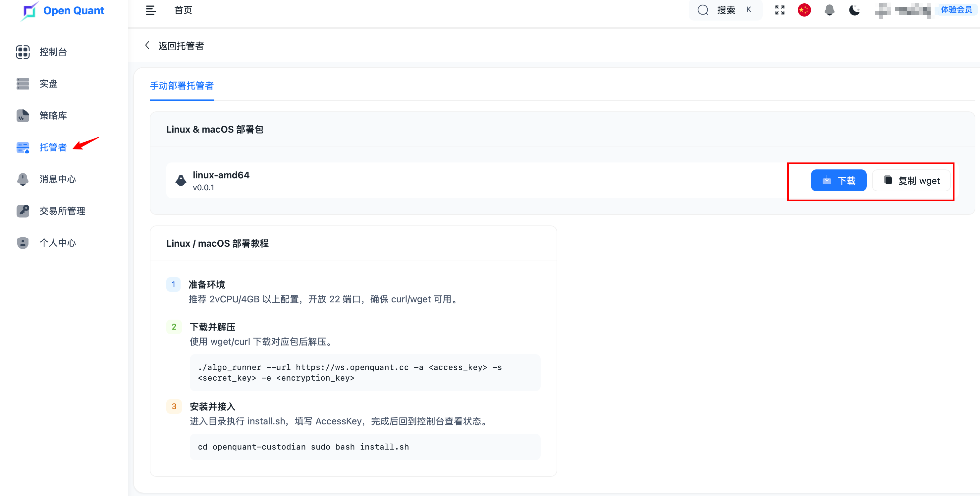Viewport: 980px width, 496px height.
Task: Open 策略库 strategy library sidebar item
Action: [53, 115]
